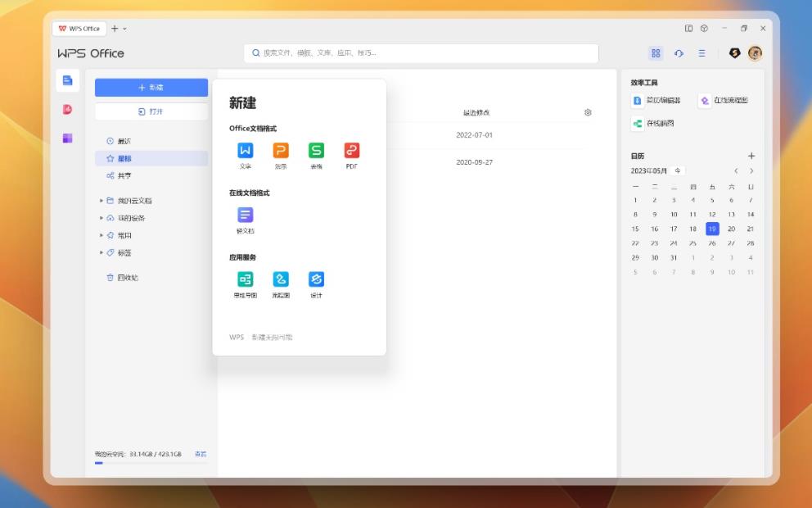
Task: Go to next month in calendar
Action: (751, 170)
